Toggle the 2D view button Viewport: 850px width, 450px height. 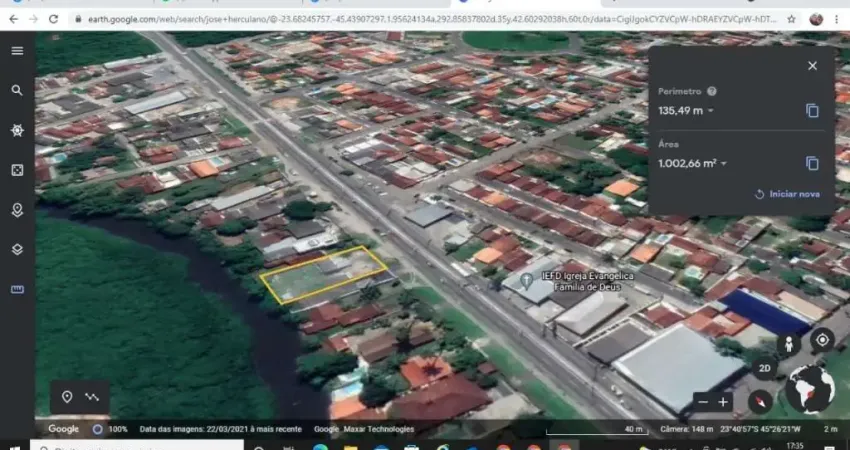coord(765,368)
